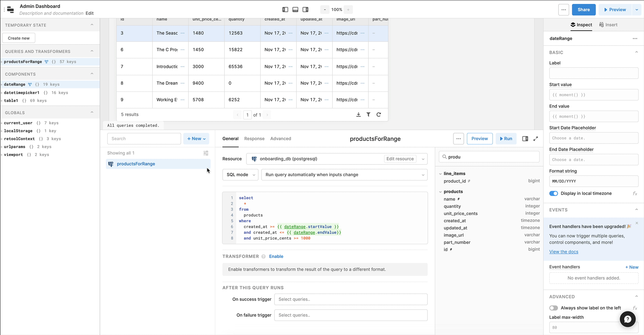644x335 pixels.
Task: Open the Retool home logo menu
Action: tap(10, 10)
